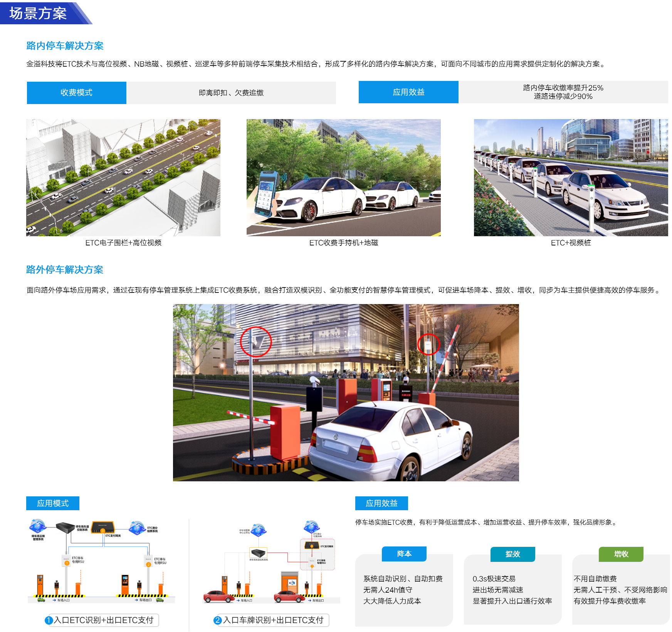Click the "应用模式" blue label
The width and height of the screenshot is (672, 632).
[52, 503]
